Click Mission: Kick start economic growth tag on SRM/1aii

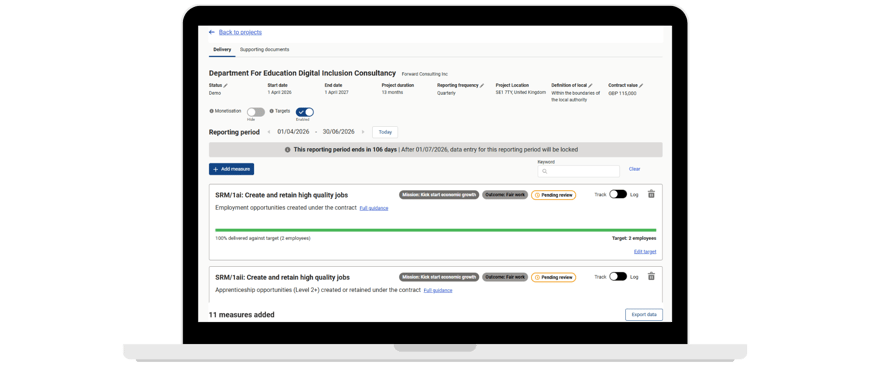tap(439, 277)
